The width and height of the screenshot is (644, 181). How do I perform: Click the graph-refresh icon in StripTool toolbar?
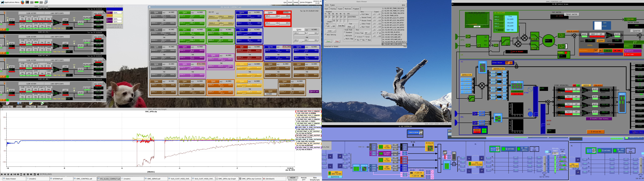point(35,174)
